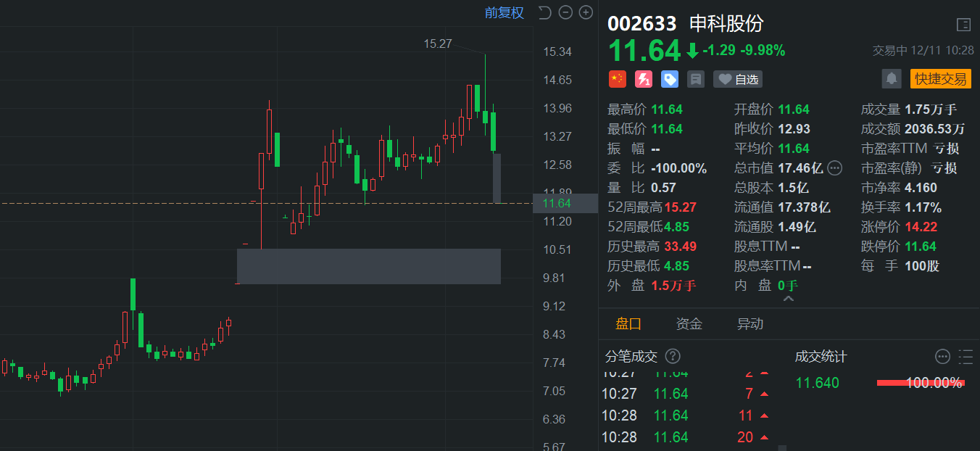Click the 快捷交易 quick trade button
980x451 pixels.
940,79
